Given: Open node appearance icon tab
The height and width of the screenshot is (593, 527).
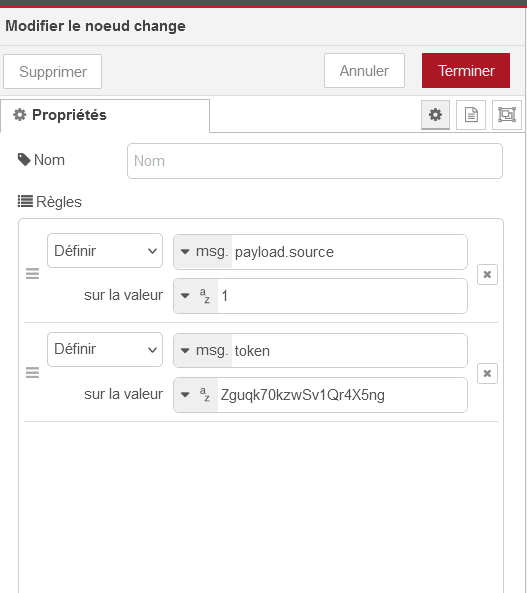Looking at the screenshot, I should (x=507, y=115).
